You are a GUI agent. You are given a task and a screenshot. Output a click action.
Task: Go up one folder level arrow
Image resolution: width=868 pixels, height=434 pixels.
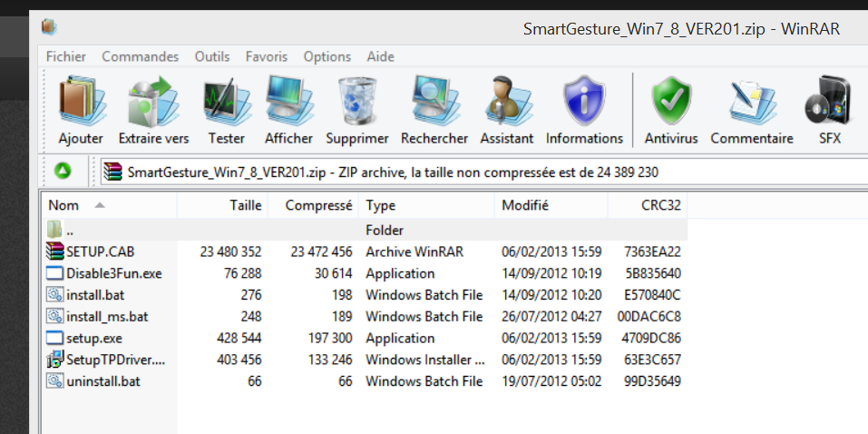coord(63,171)
